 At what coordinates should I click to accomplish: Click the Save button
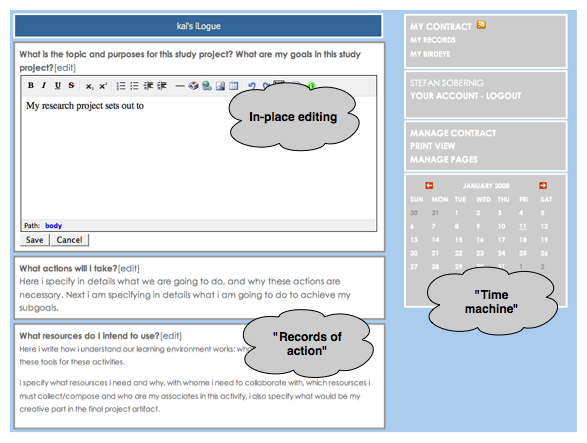(x=34, y=240)
